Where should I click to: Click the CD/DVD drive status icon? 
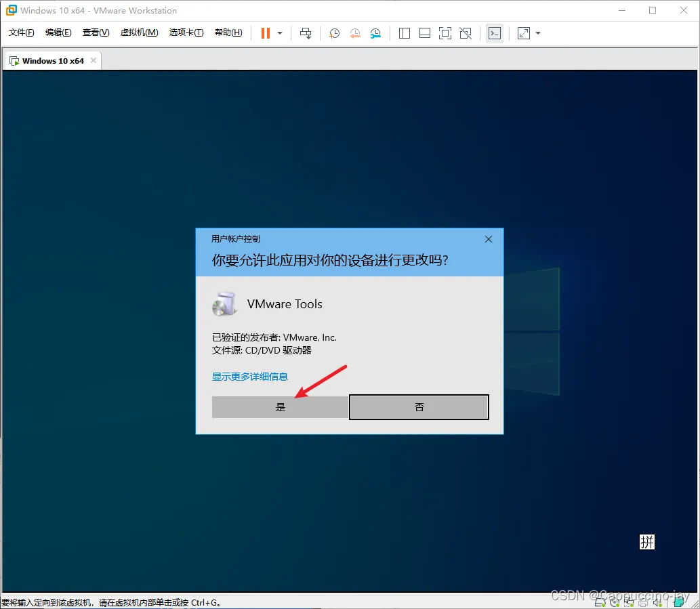[615, 603]
